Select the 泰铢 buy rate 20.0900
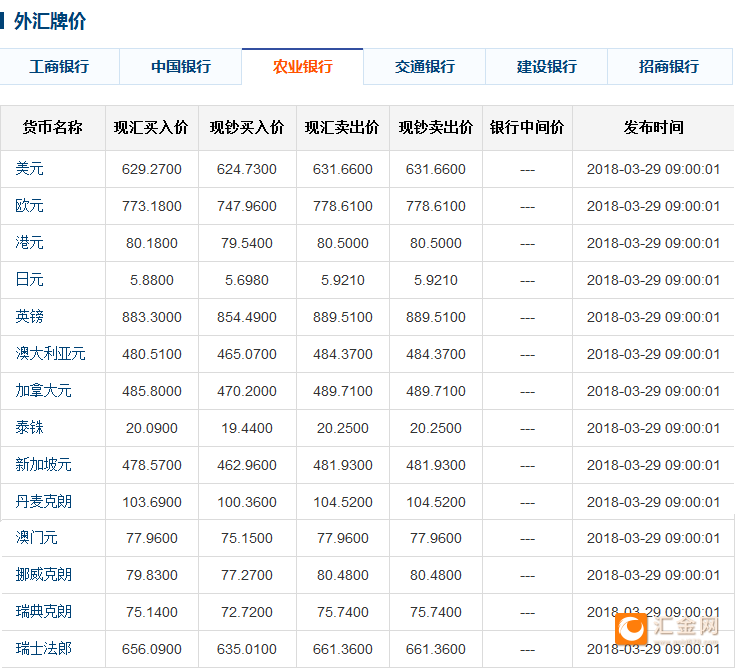Viewport: 735px width, 668px height. (151, 428)
